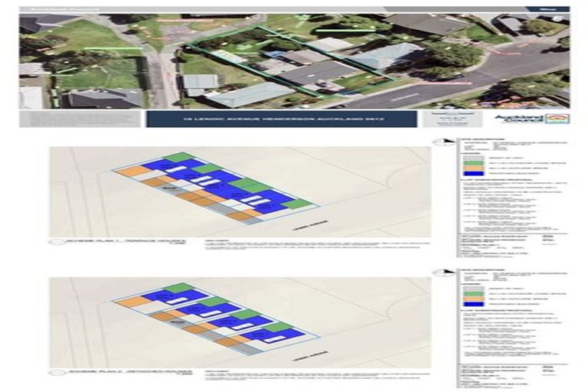Select the address banner for Henderson Auckland 0612
Screen dimensions: 588x392
[x=281, y=119]
